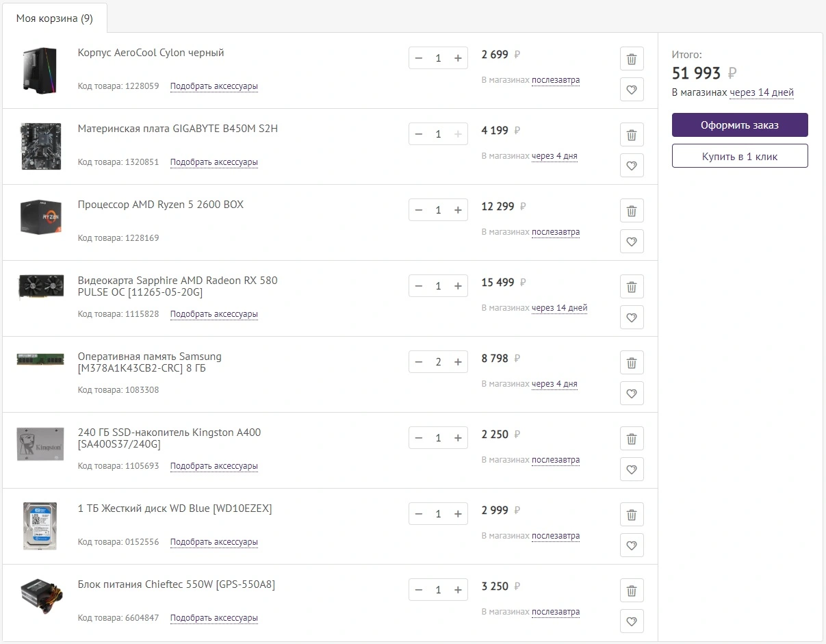
Task: Favorite the Kingston A400 SSD
Action: (632, 469)
